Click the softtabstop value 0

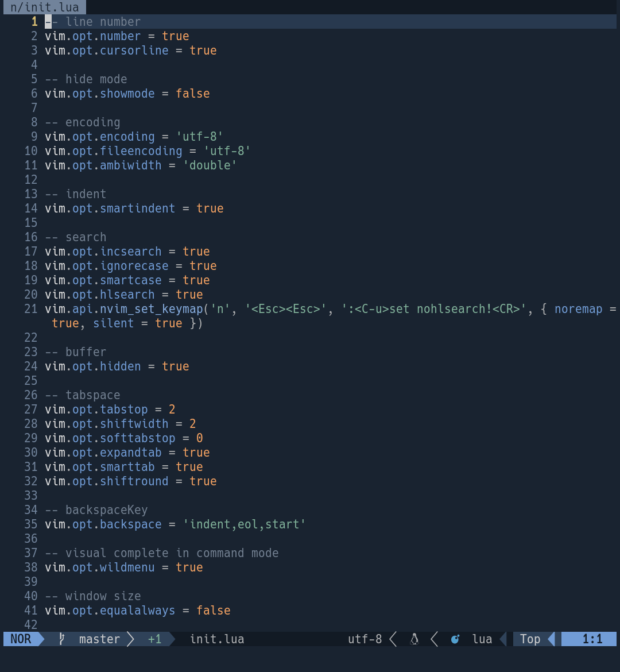point(200,438)
